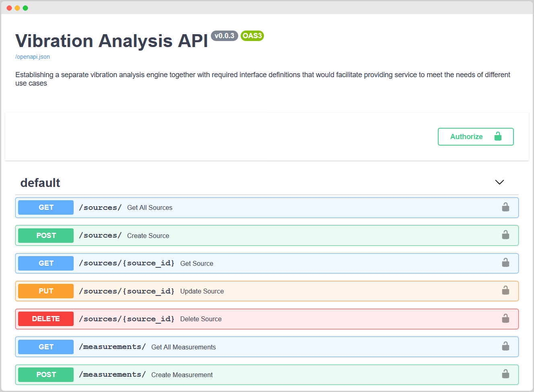Screen dimensions: 534x392
Task: Click the default section heading
Action: click(x=40, y=183)
